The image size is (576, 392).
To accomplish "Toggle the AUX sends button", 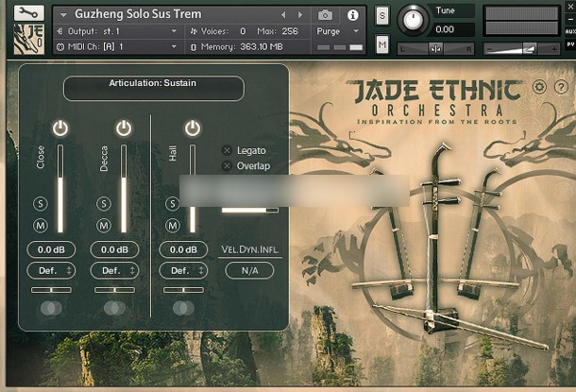I will coord(570,31).
